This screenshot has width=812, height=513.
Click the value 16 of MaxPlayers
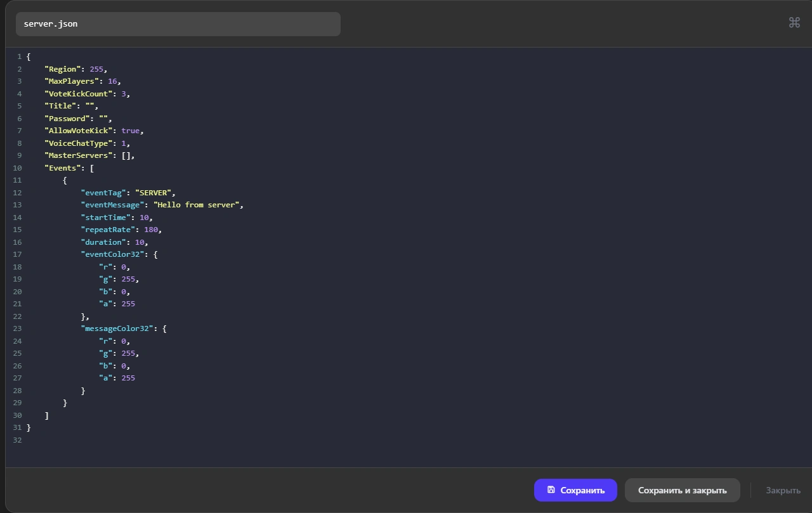point(112,81)
